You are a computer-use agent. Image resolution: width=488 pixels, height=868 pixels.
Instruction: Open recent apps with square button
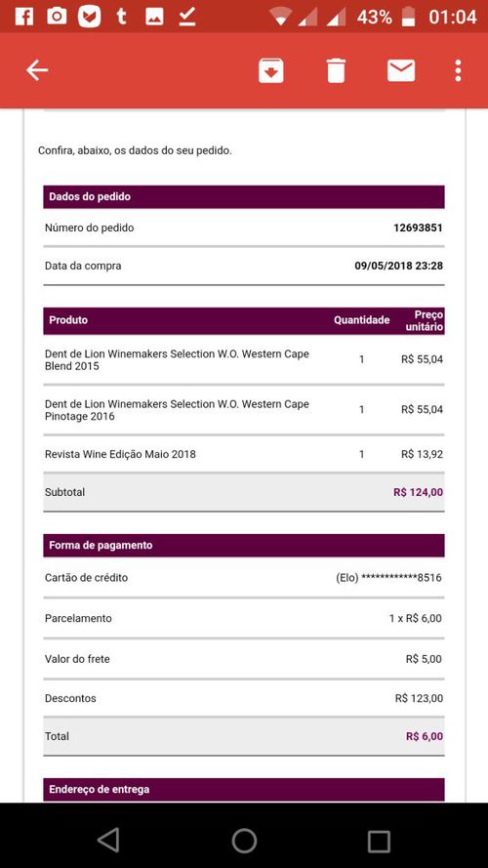[x=379, y=841]
